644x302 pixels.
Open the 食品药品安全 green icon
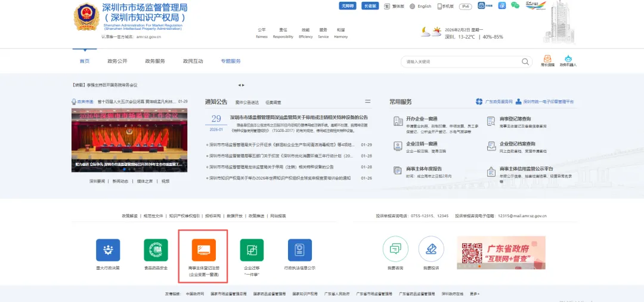[156, 250]
